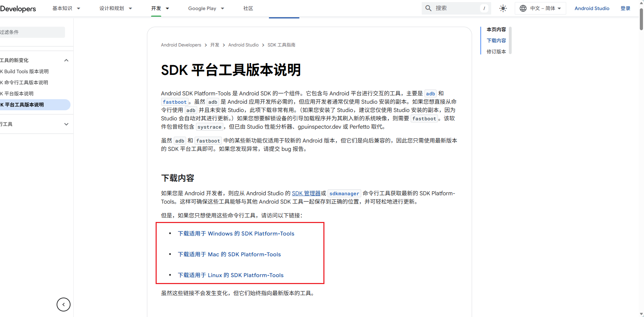The height and width of the screenshot is (317, 644).
Task: Go to the 社区 nav item
Action: (x=248, y=8)
